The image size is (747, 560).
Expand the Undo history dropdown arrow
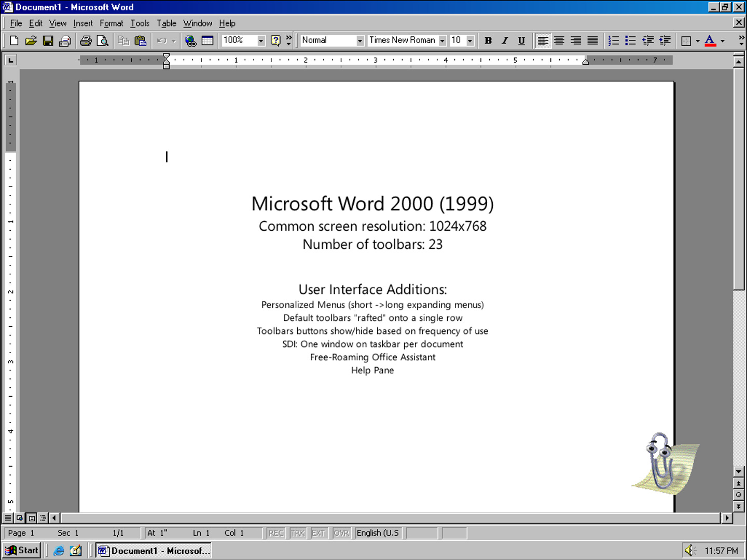pos(174,40)
